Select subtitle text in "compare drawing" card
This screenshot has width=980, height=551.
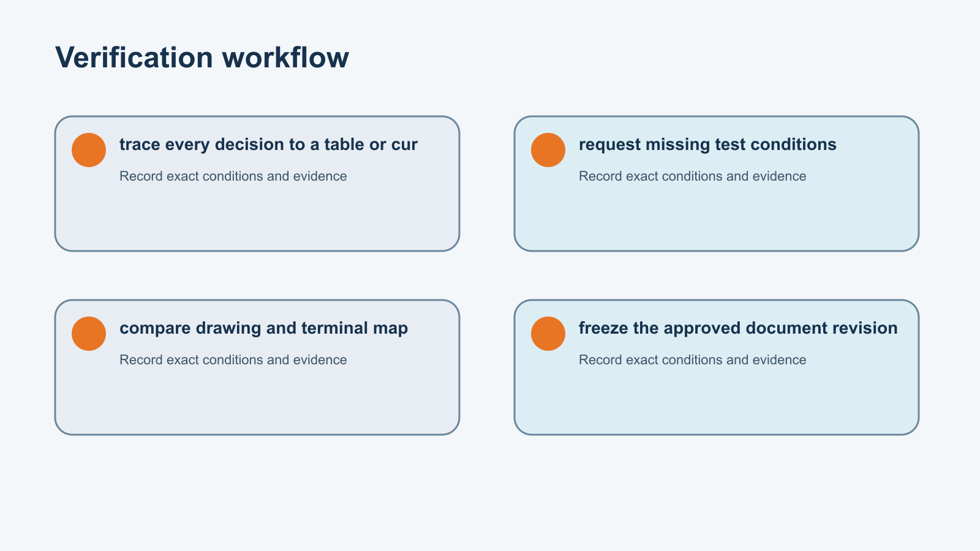pos(233,360)
